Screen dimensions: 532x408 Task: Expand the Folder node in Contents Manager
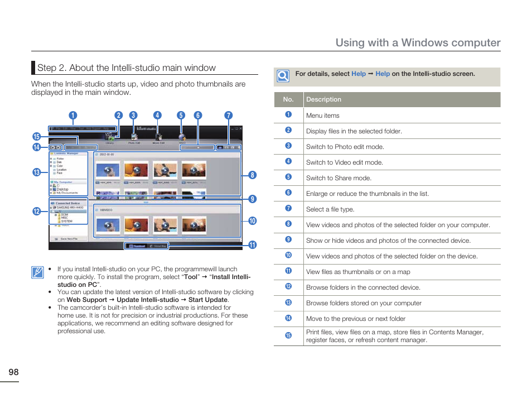tap(51, 159)
